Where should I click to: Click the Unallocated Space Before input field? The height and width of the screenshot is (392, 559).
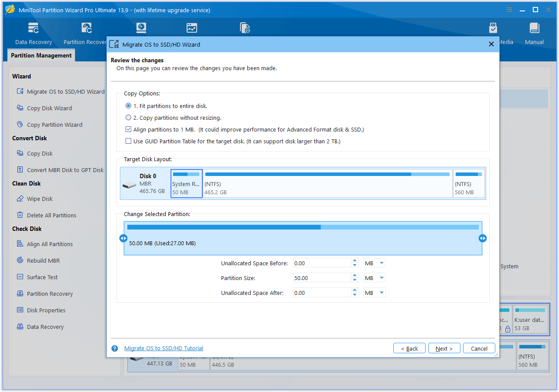click(322, 263)
